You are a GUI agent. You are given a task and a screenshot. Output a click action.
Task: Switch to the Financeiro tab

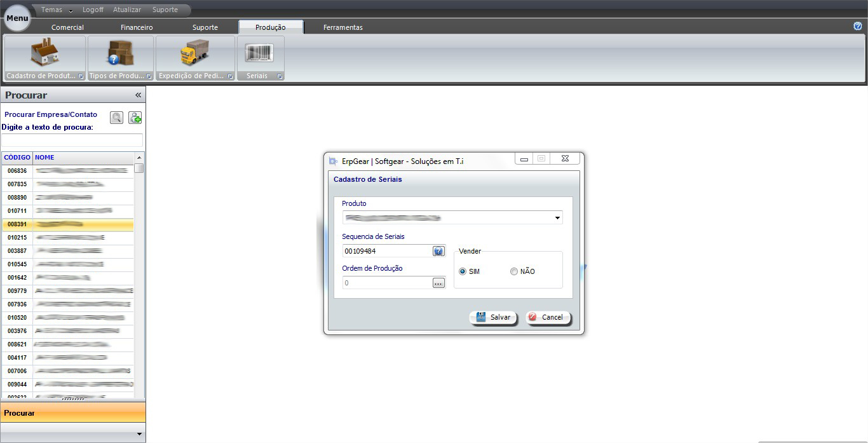[137, 27]
